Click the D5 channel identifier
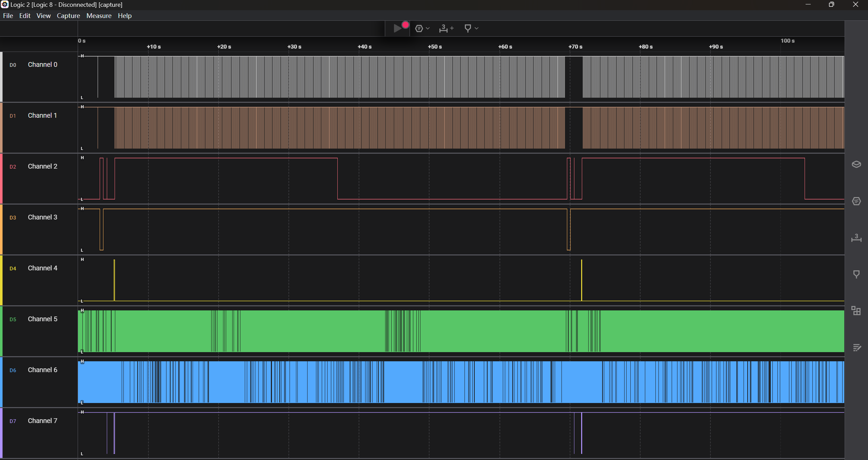 (x=13, y=320)
